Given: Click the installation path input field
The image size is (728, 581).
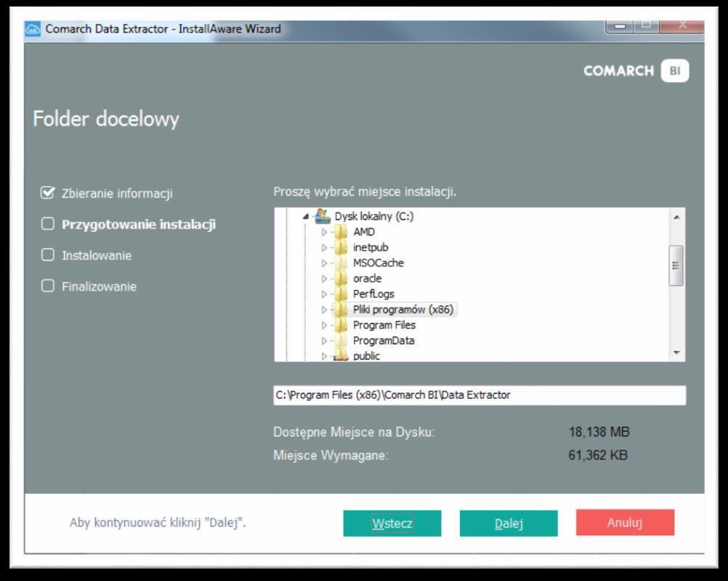Looking at the screenshot, I should (x=480, y=395).
